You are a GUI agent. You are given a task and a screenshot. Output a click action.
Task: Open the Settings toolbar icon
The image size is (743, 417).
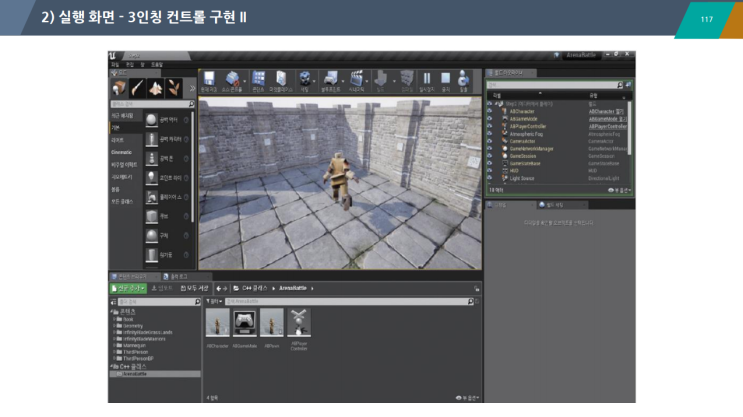[x=305, y=79]
